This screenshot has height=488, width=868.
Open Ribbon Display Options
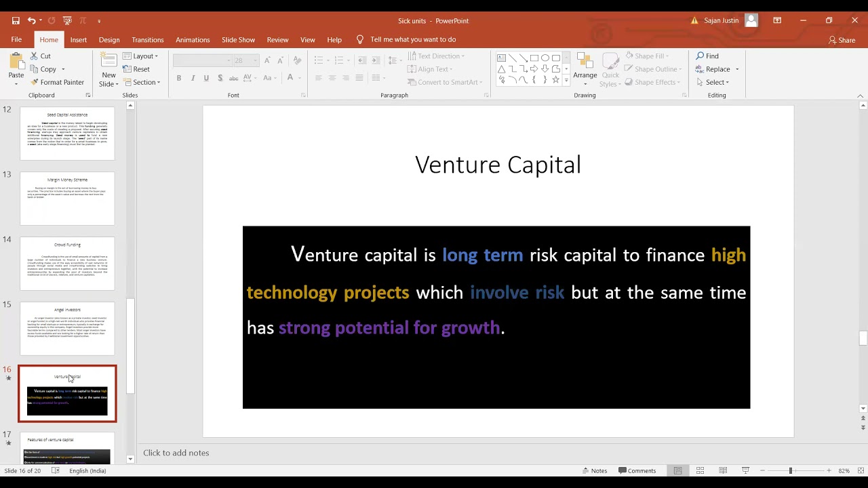777,20
